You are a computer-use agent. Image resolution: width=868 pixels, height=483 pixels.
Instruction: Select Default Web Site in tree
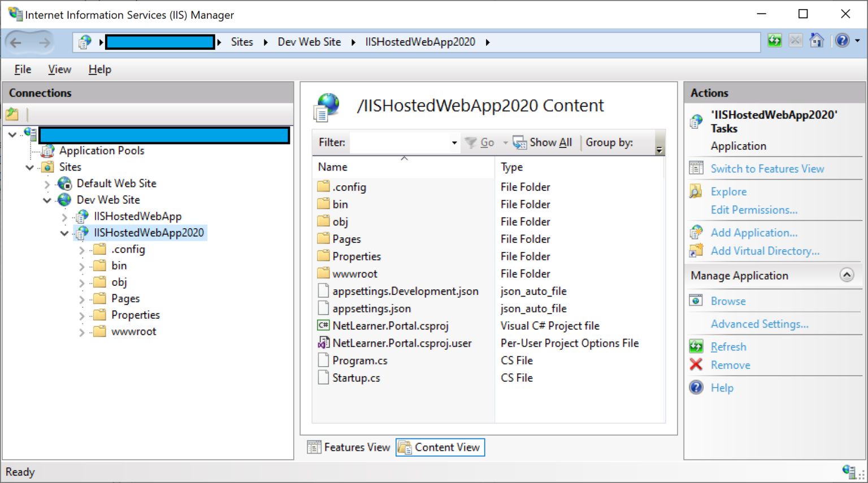116,184
